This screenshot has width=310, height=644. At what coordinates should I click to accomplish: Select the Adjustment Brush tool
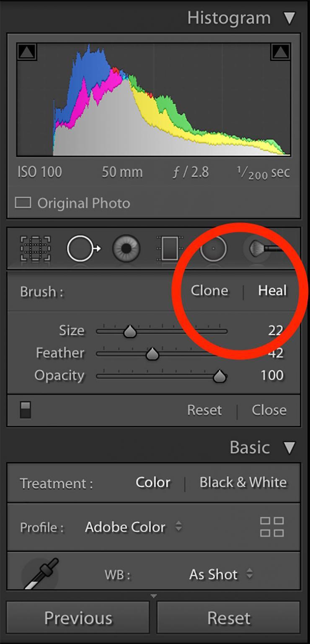(258, 248)
